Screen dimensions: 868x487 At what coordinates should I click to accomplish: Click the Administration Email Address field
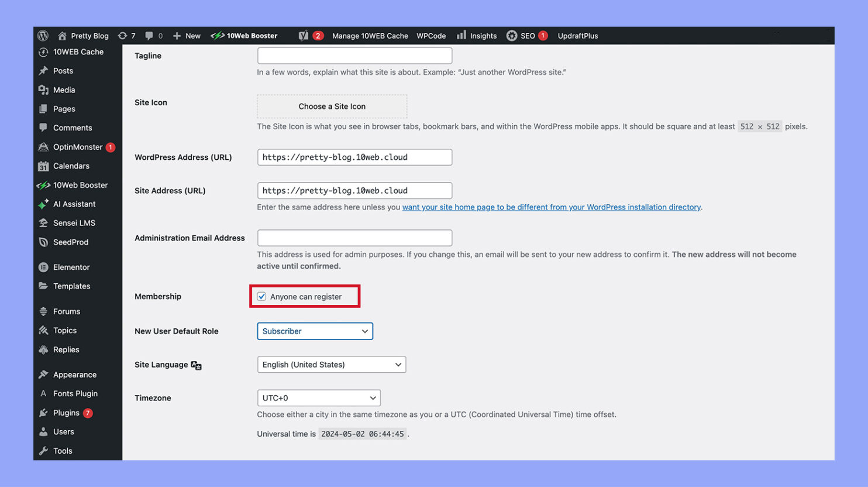pos(354,238)
